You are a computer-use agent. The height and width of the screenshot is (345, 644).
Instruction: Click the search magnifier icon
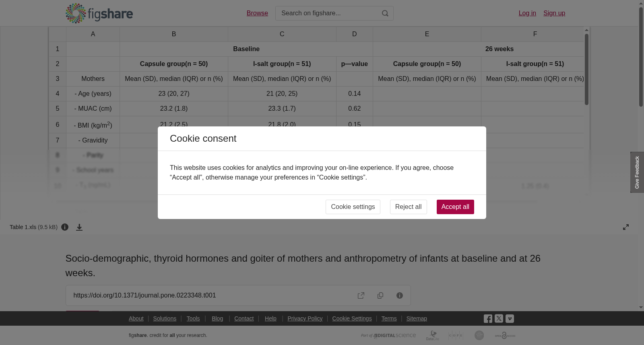(385, 13)
